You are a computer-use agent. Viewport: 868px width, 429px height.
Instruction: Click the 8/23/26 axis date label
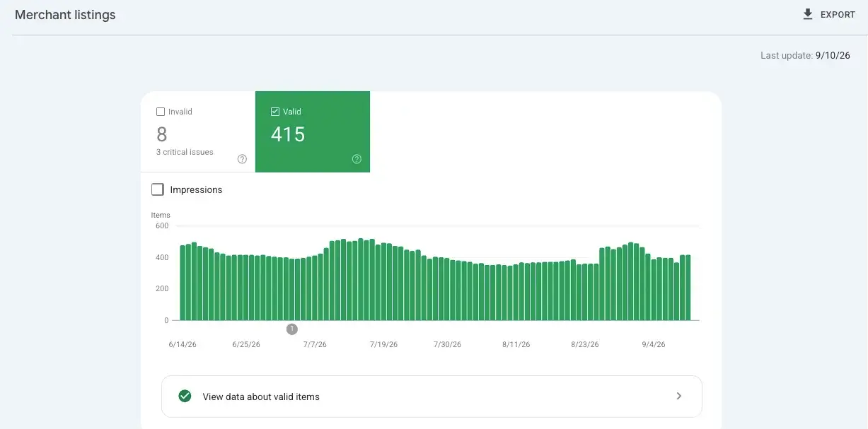[x=585, y=345]
